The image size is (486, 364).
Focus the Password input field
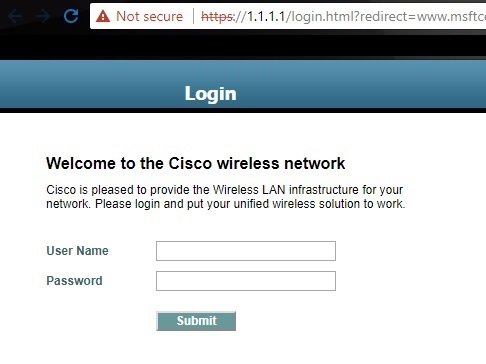coord(246,281)
